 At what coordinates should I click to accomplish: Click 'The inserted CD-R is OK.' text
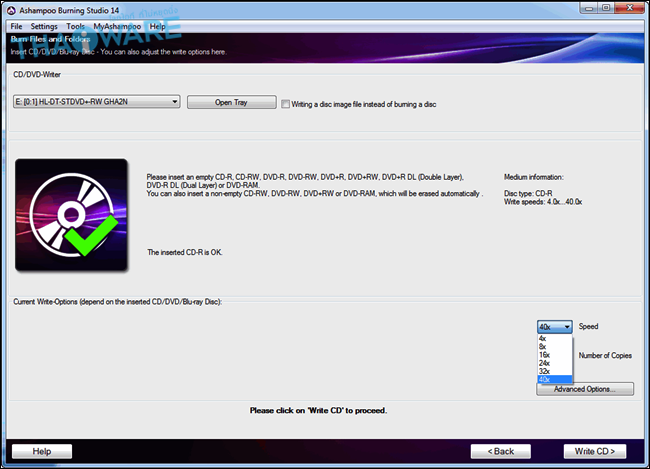(x=185, y=252)
